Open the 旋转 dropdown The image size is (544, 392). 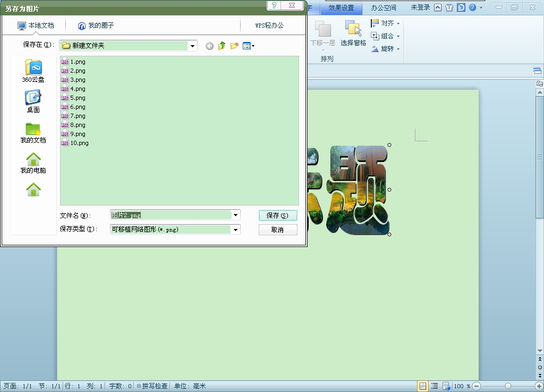tap(386, 49)
